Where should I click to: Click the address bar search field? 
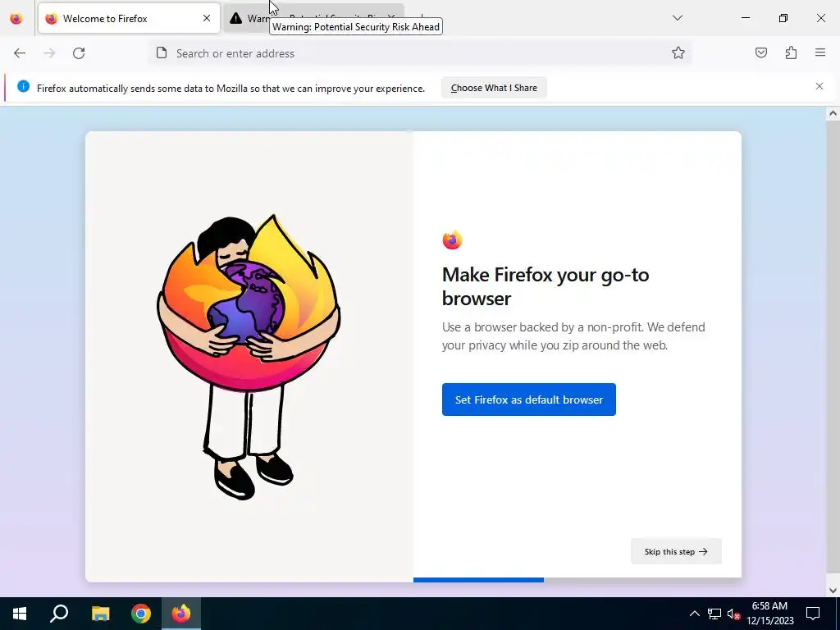click(x=420, y=53)
